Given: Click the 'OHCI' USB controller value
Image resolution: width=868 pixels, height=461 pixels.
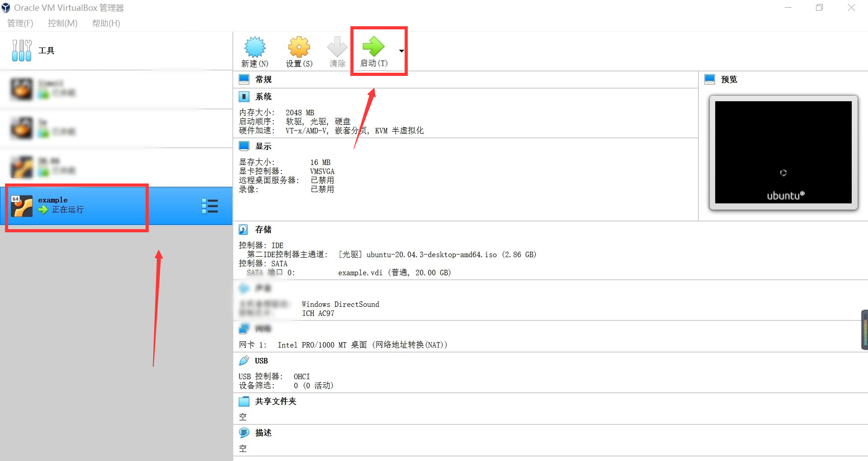Looking at the screenshot, I should click(x=302, y=376).
